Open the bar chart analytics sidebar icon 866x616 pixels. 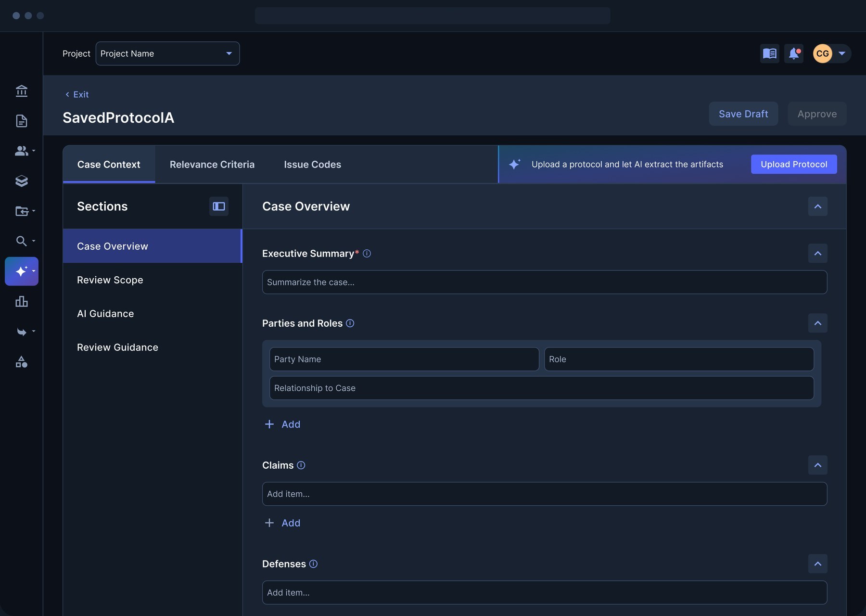pyautogui.click(x=22, y=302)
